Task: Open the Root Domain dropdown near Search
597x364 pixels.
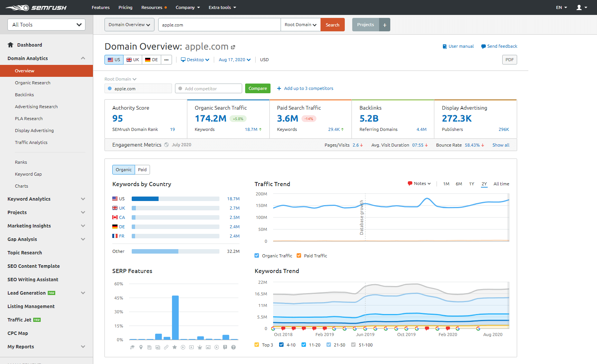Action: click(x=301, y=25)
